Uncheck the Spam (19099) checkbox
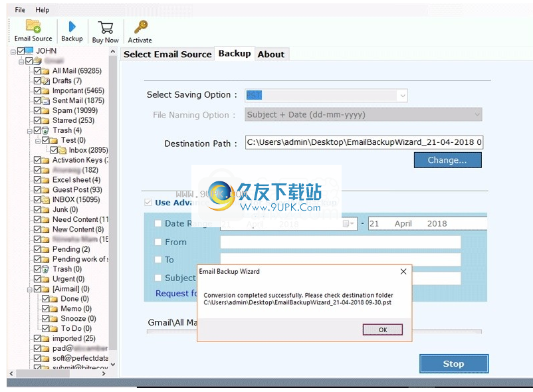Viewport: 533px width, 392px height. coord(37,111)
